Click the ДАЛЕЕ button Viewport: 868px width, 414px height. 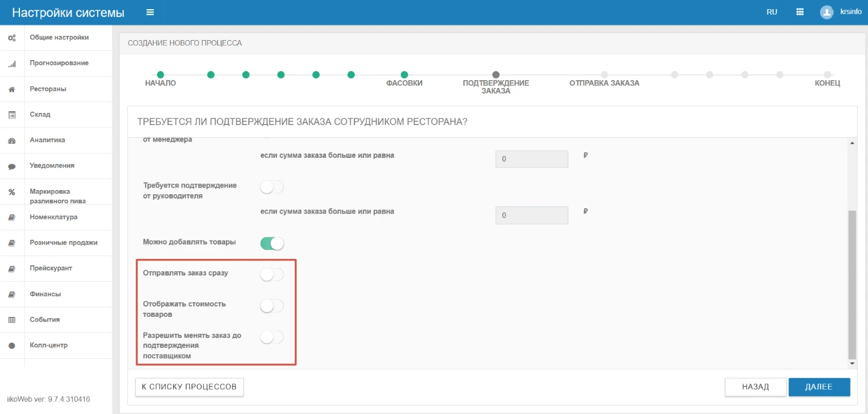pos(819,387)
